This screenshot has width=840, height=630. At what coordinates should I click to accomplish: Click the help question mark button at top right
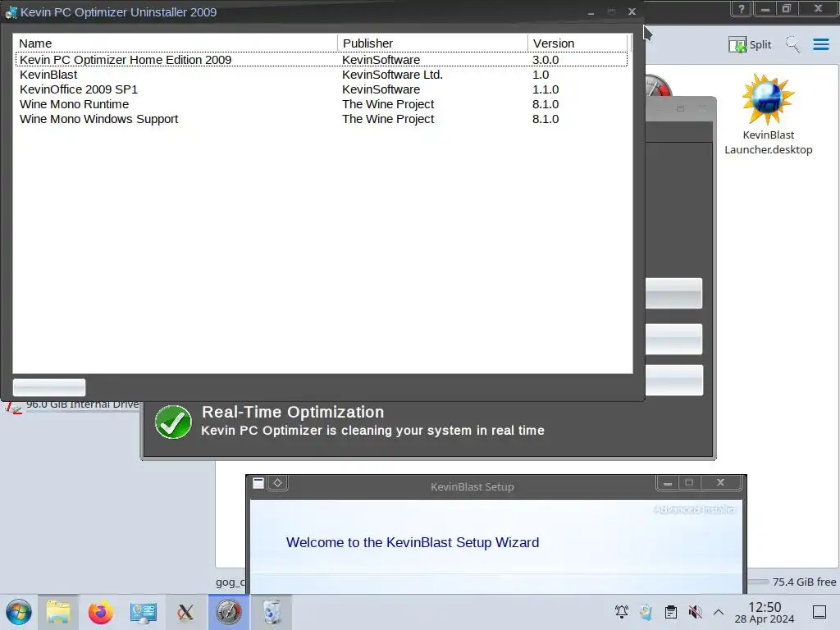pos(742,8)
